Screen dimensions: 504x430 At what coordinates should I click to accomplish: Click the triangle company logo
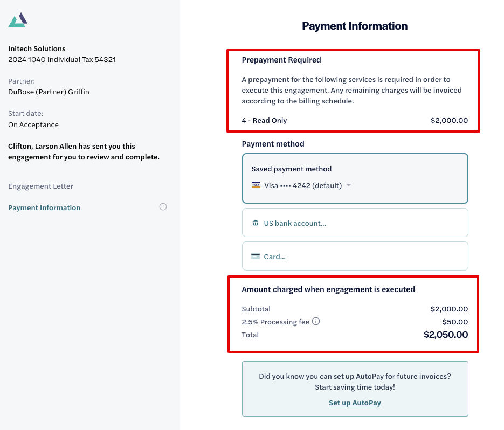18,20
